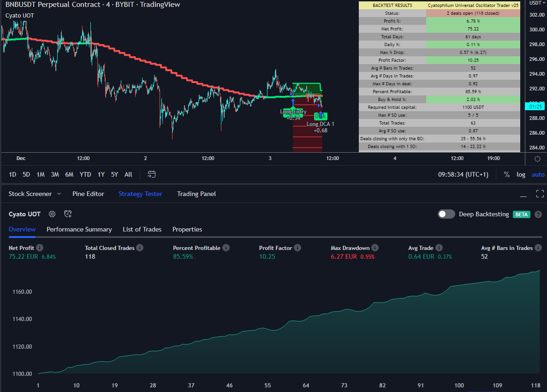
Task: Expand the Stock Screener dropdown arrow
Action: 59,194
